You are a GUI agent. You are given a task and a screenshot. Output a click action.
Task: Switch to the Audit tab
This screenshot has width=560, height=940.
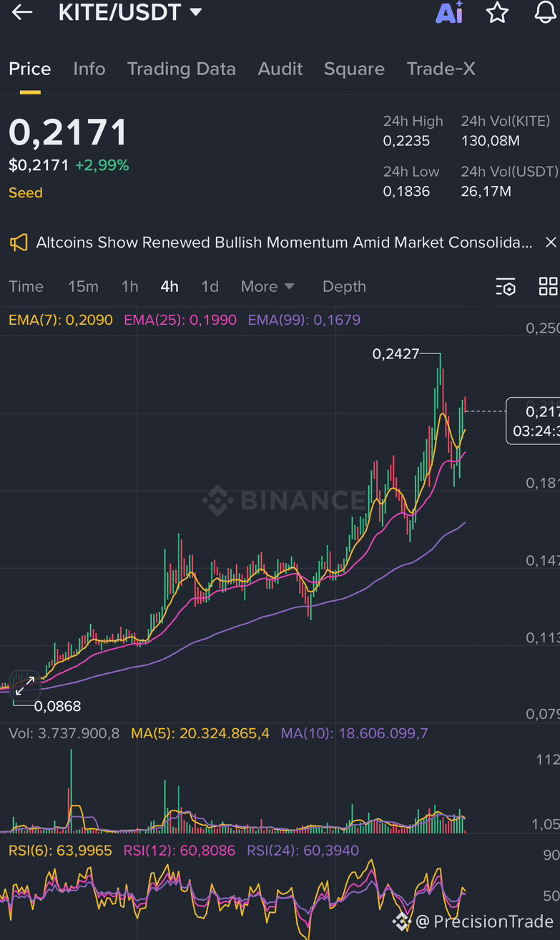coord(280,69)
